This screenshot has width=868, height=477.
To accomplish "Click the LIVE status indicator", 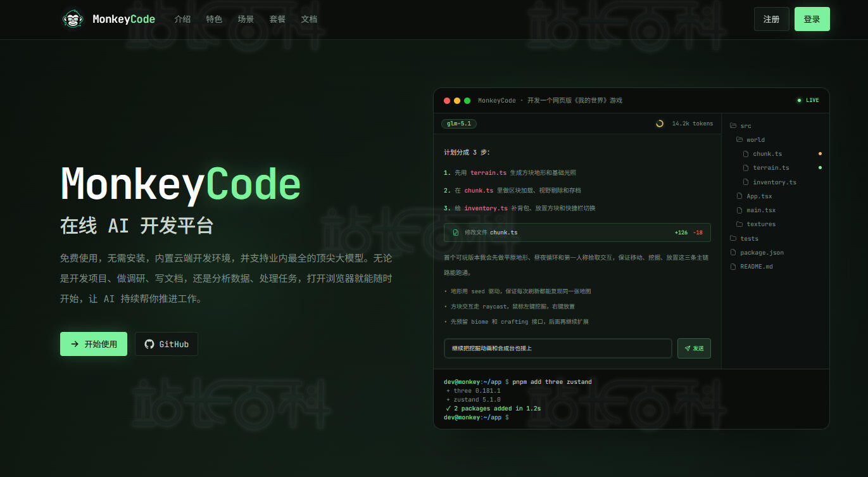I will (808, 100).
